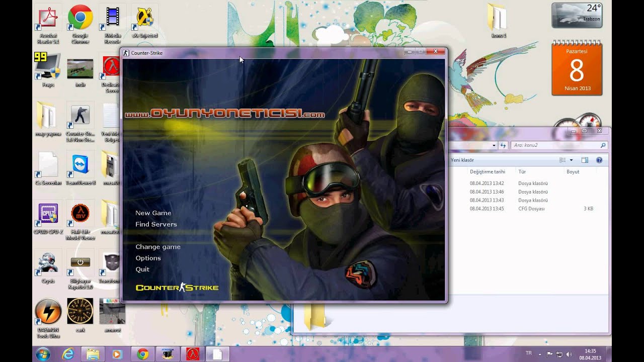Sort by the Boyut column header
The image size is (644, 362).
573,171
